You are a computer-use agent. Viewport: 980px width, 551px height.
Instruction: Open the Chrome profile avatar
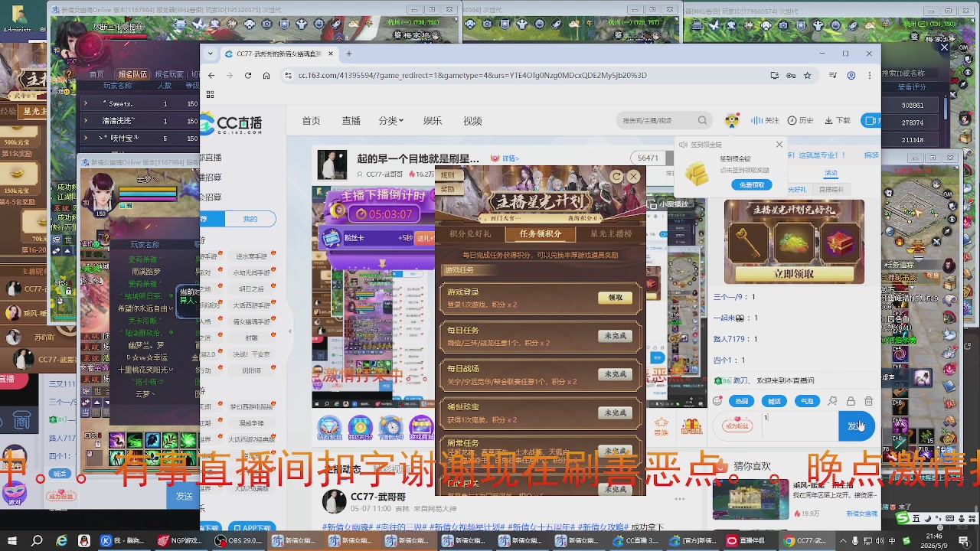(x=851, y=75)
